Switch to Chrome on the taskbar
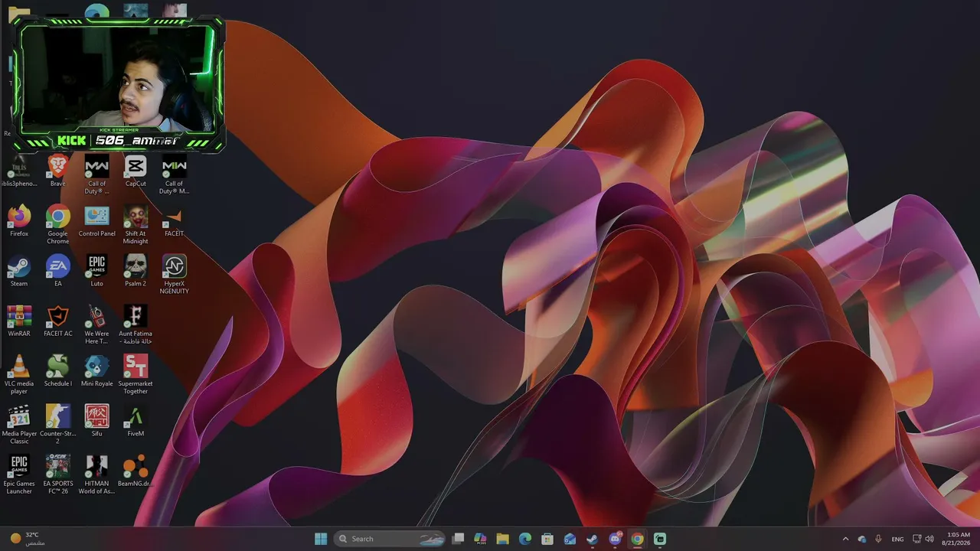This screenshot has height=551, width=980. coord(637,539)
